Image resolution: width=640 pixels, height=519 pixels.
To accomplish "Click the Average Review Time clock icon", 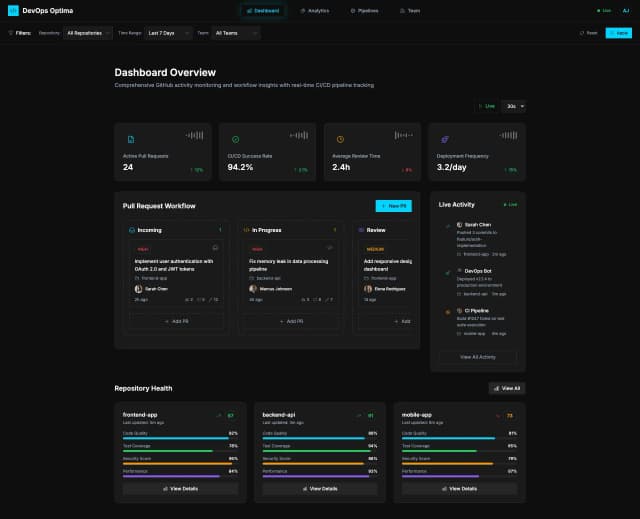I will point(340,139).
